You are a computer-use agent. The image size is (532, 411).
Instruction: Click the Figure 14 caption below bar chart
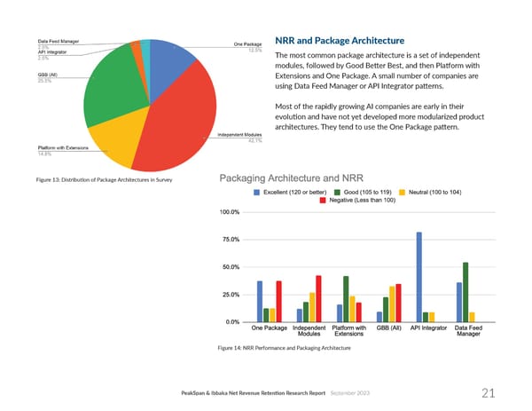tap(284, 348)
